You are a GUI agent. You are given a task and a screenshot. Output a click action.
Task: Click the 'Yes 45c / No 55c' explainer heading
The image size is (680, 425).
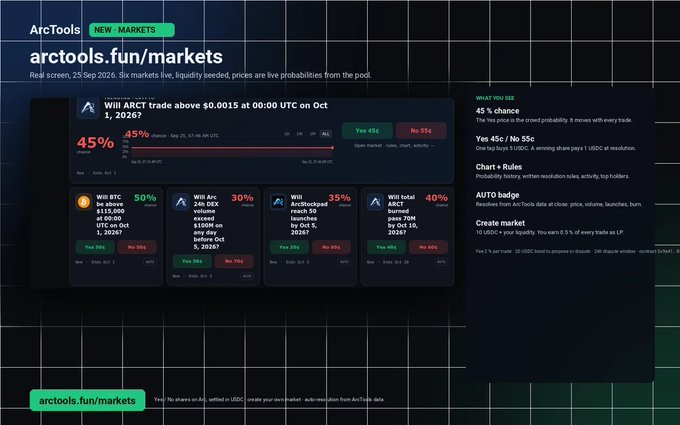tap(505, 139)
